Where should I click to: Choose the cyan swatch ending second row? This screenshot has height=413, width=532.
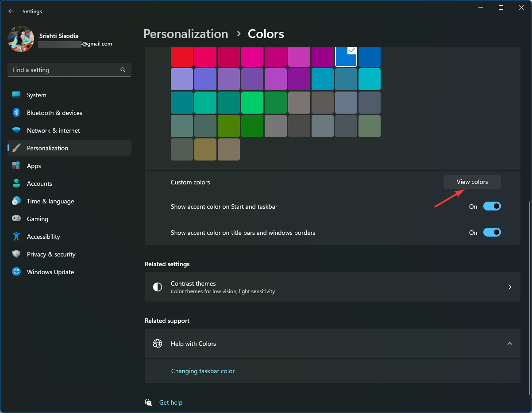pyautogui.click(x=370, y=79)
